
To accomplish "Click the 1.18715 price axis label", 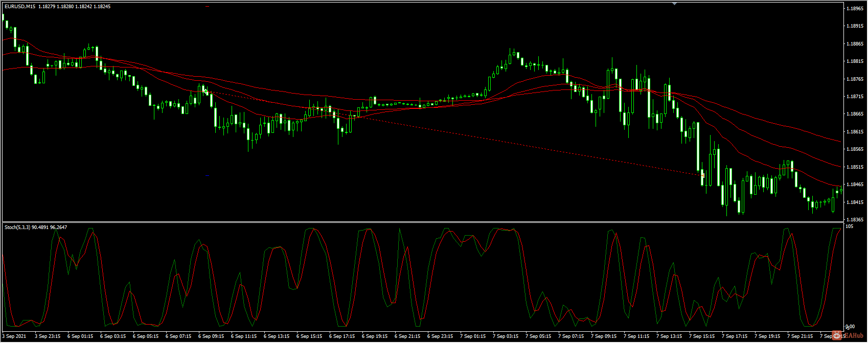I will point(855,97).
